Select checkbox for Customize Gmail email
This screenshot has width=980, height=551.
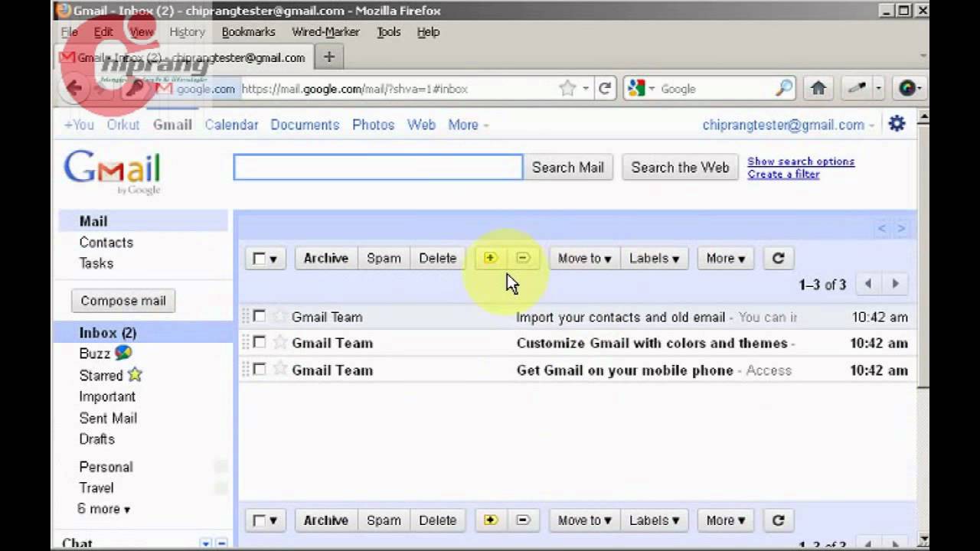click(x=260, y=342)
